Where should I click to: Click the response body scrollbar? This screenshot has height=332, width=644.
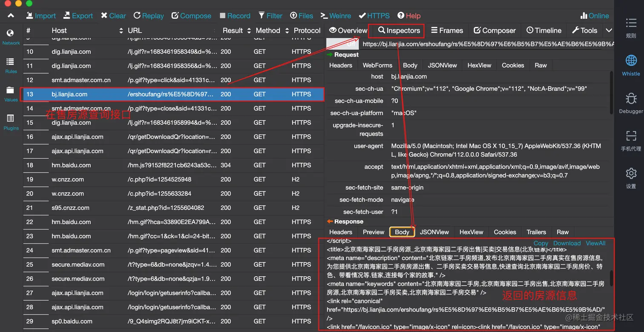tap(612, 278)
